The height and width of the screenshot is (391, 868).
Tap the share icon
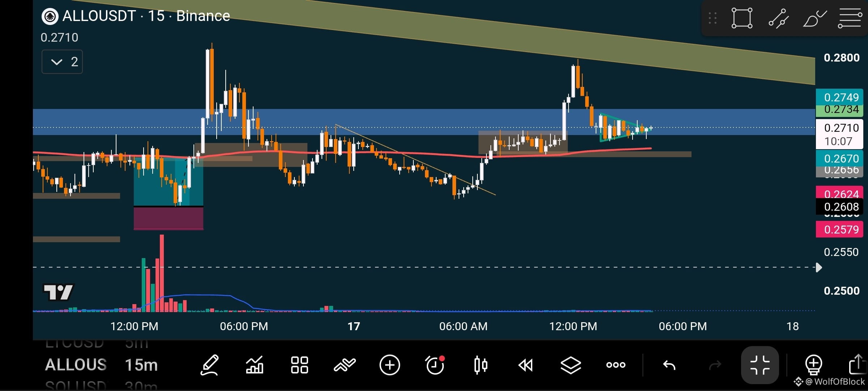point(858,364)
